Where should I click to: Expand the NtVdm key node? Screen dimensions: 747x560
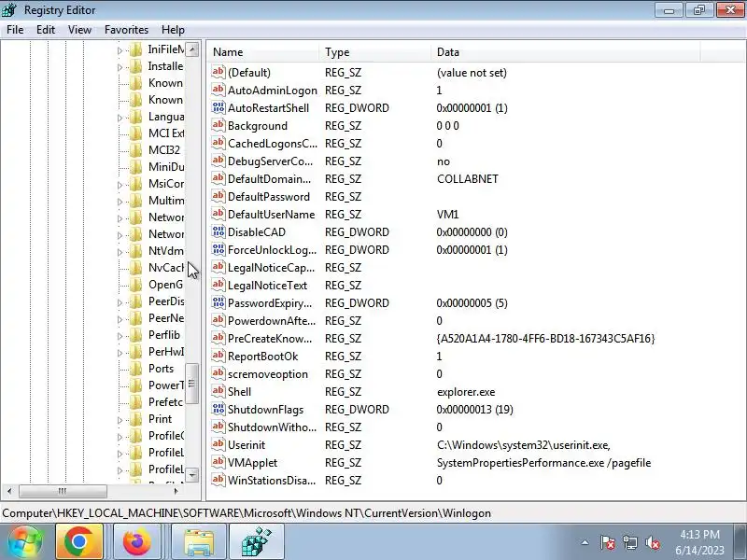[x=120, y=252]
